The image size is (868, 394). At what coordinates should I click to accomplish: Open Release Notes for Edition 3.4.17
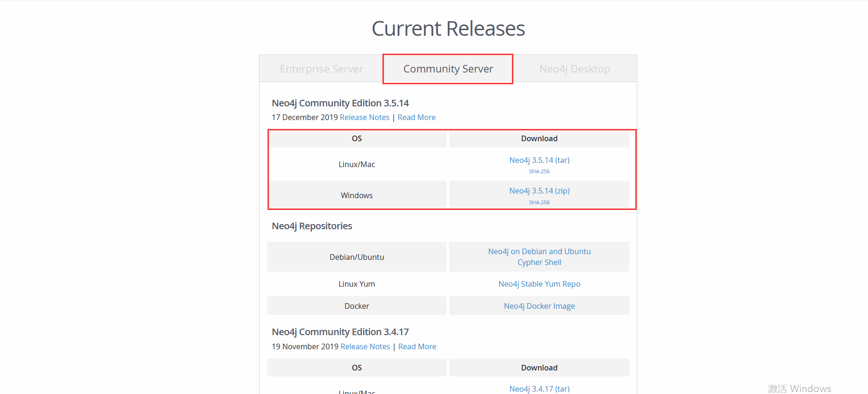click(x=365, y=346)
